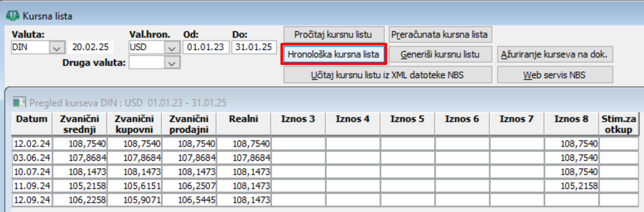The width and height of the screenshot is (644, 212).
Task: Click Iznos 8 value 105,2158
Action: pyautogui.click(x=572, y=186)
